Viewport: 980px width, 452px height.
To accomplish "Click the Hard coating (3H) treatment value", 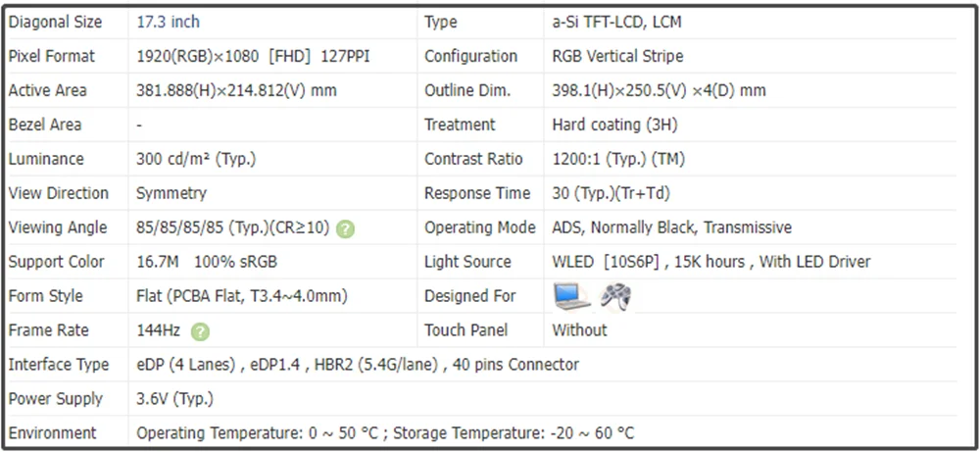I will click(x=614, y=125).
